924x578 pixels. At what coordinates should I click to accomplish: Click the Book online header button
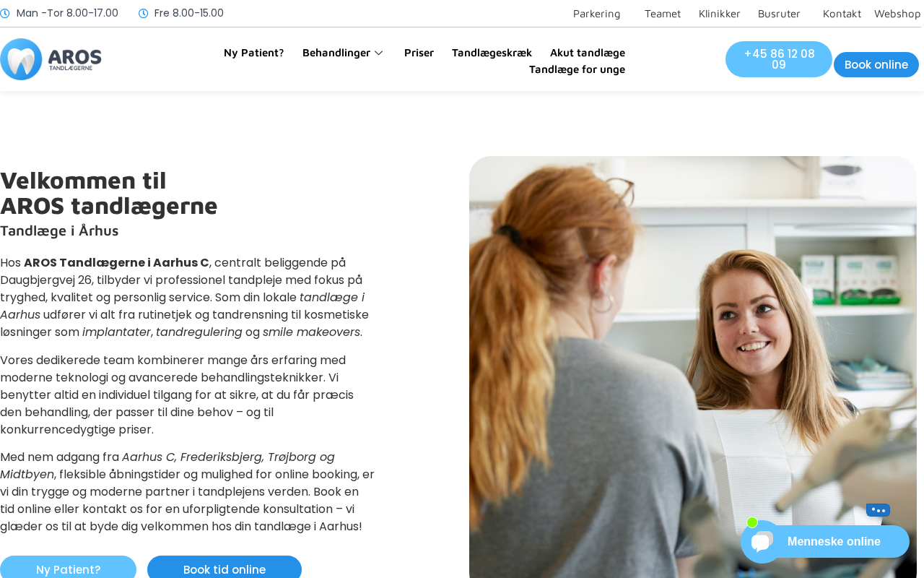coord(876,64)
